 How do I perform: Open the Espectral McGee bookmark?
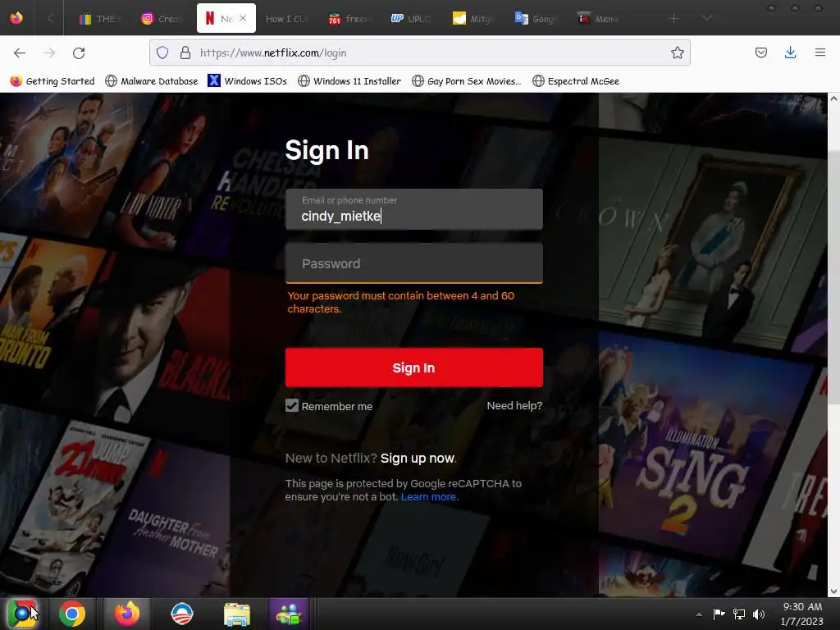pos(576,81)
